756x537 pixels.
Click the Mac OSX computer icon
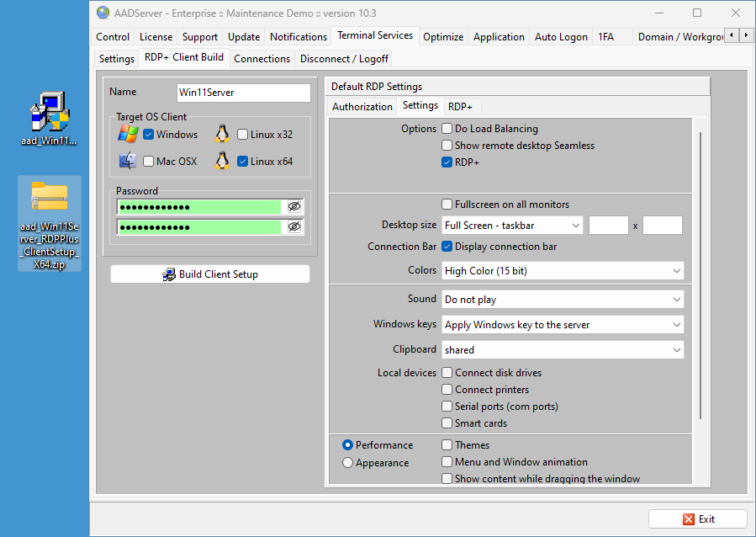coord(128,161)
